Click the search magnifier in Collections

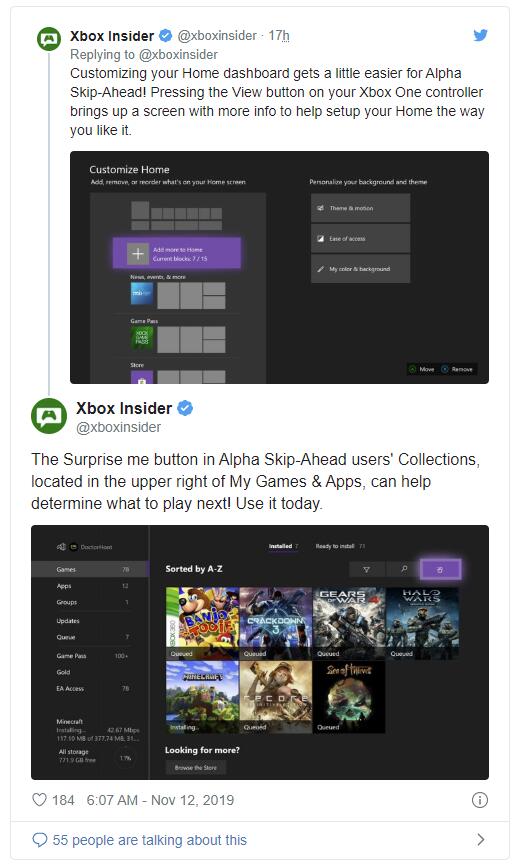tap(404, 569)
